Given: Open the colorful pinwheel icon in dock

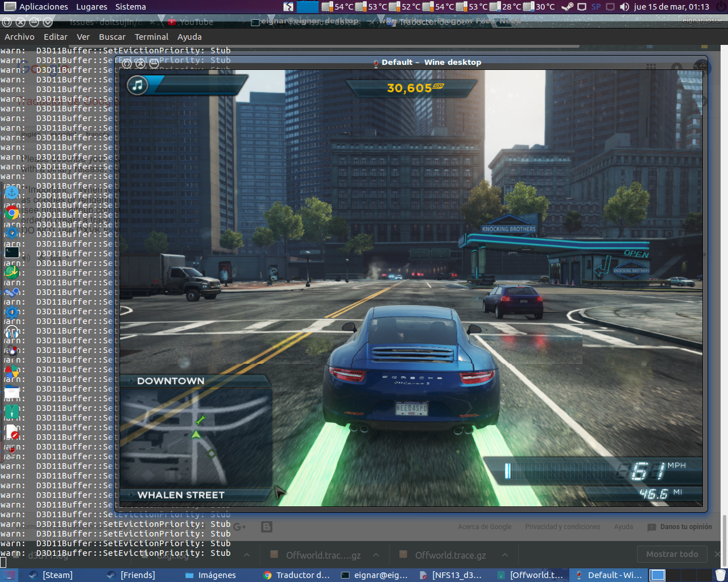Looking at the screenshot, I should point(12,372).
